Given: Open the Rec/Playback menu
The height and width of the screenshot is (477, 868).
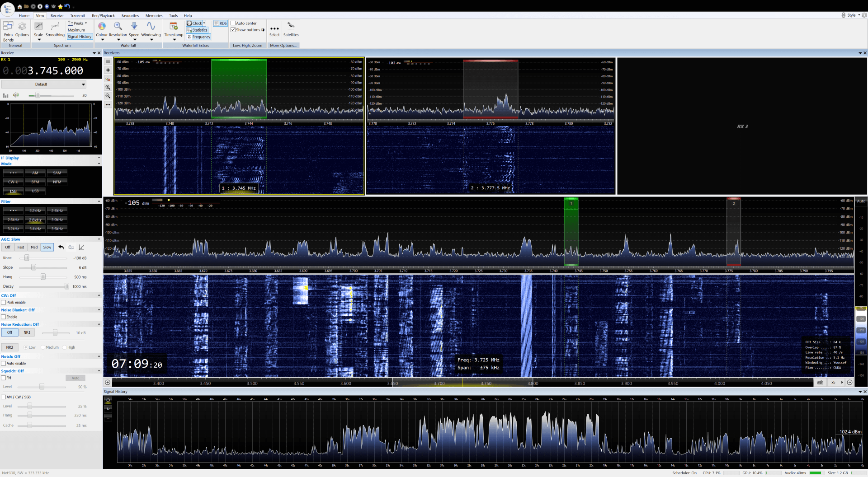Looking at the screenshot, I should click(103, 15).
